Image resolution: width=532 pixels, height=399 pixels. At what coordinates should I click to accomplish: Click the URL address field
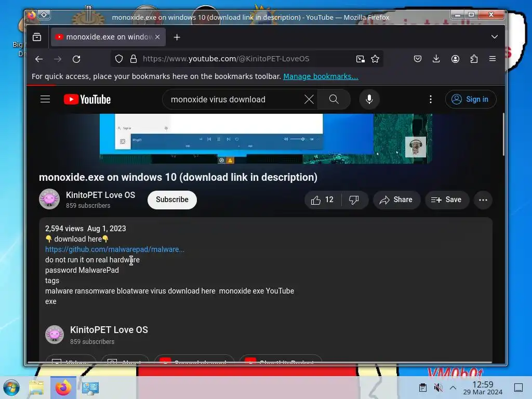coord(246,59)
